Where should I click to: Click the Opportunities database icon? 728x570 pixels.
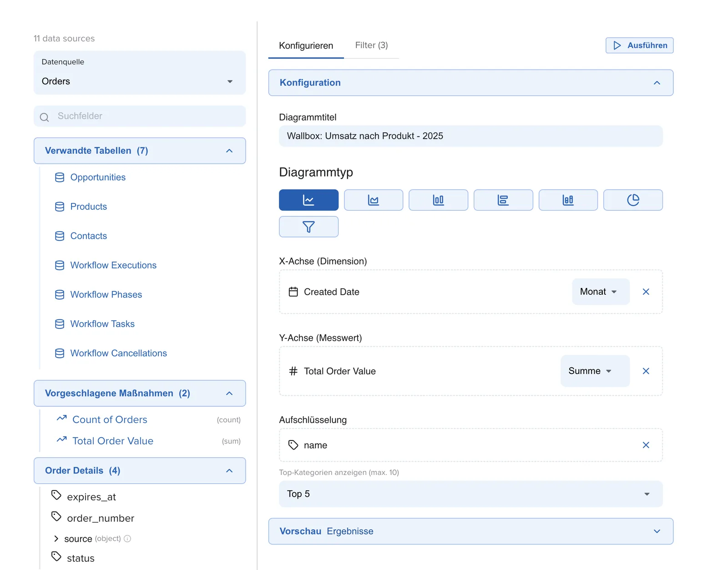click(60, 177)
